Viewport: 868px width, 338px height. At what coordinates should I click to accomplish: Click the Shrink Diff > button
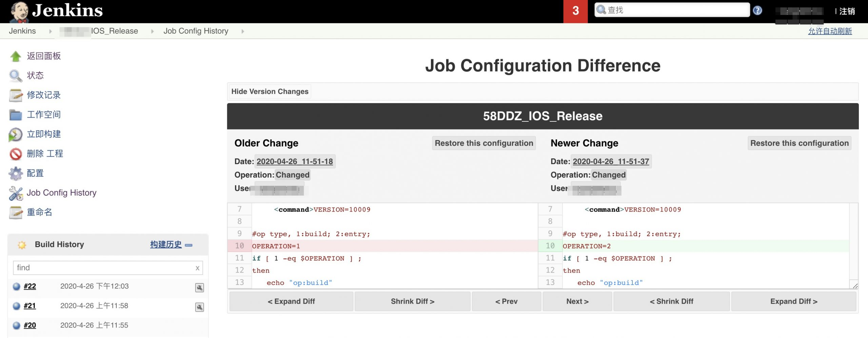tap(412, 301)
